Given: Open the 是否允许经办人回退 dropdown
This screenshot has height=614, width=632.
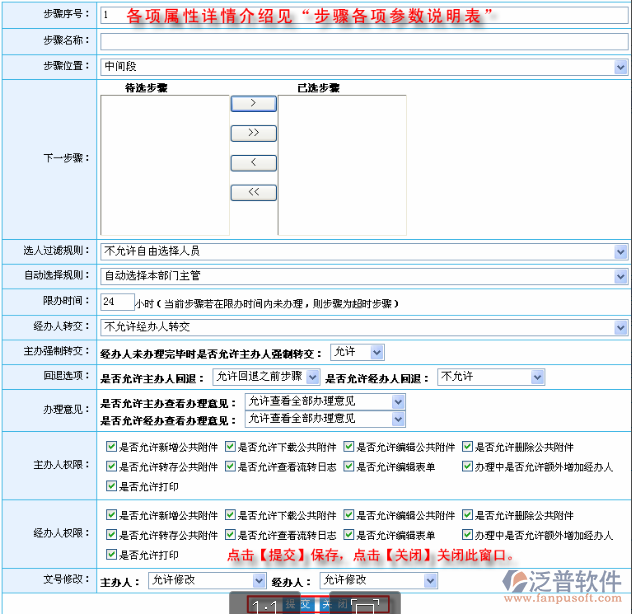Looking at the screenshot, I should click(475, 377).
